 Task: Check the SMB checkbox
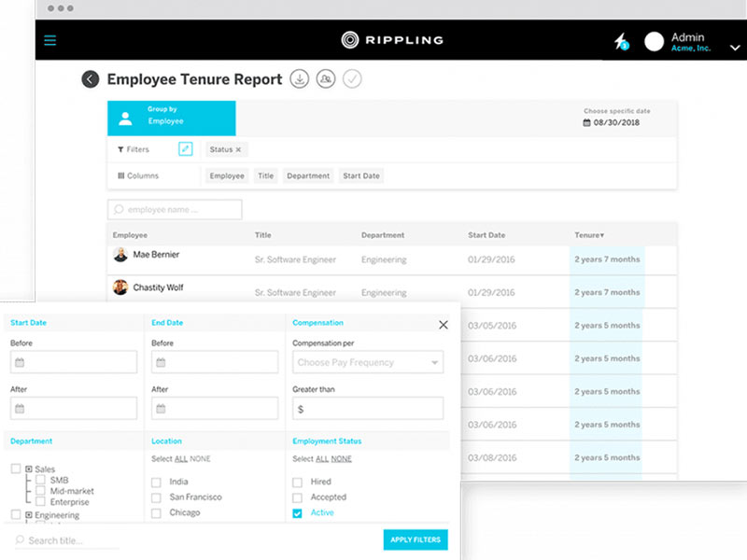(40, 480)
